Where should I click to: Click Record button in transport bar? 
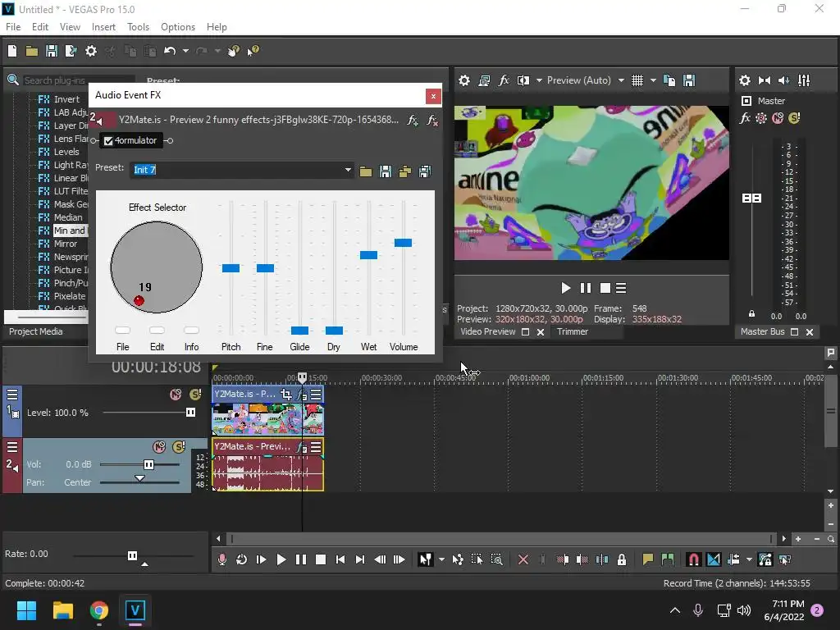click(x=221, y=559)
